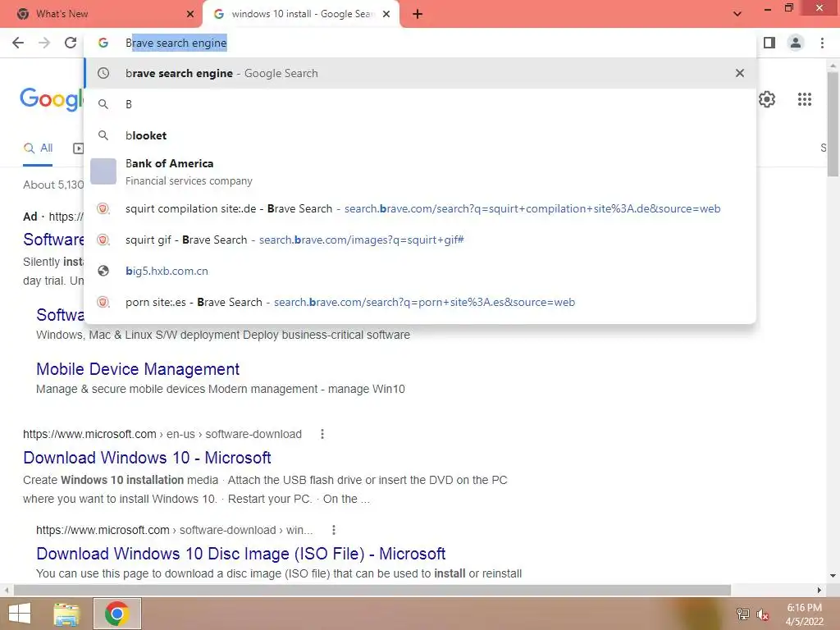The image size is (840, 630).
Task: Open the taskbar clock showing 6:16 PM
Action: (x=804, y=614)
